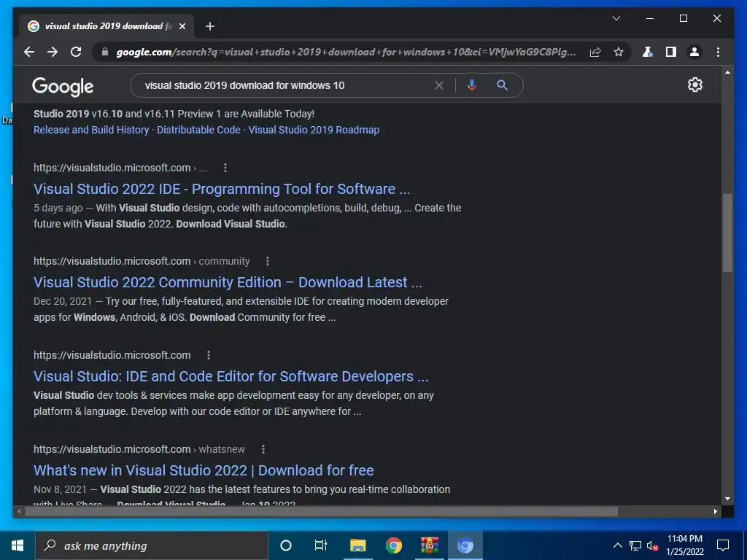Click the visualstudio.microsoft.com › whatsnew URL text

[139, 449]
